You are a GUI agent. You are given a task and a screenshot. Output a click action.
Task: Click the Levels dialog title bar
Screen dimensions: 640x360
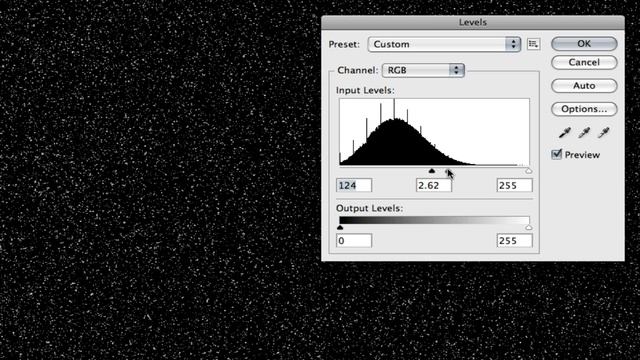coord(473,22)
